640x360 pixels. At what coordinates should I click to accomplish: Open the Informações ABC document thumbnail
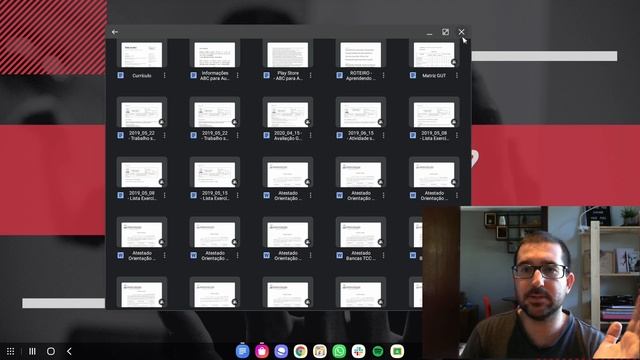[215, 54]
